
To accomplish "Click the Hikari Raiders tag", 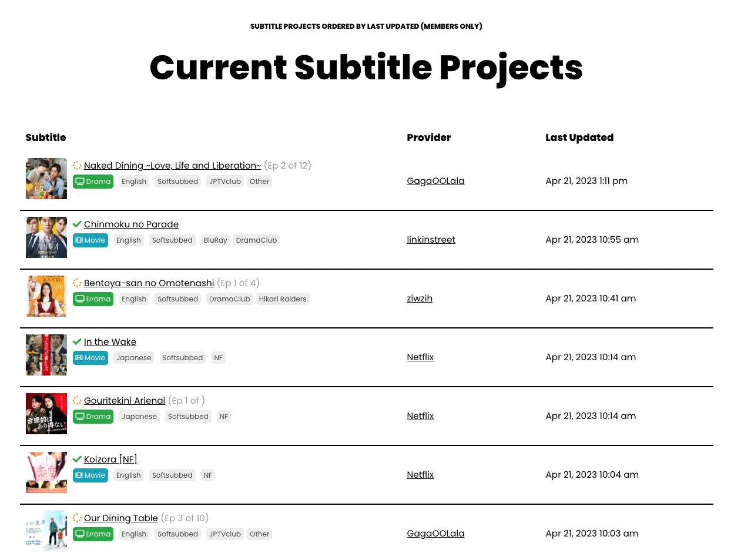I will (x=283, y=299).
